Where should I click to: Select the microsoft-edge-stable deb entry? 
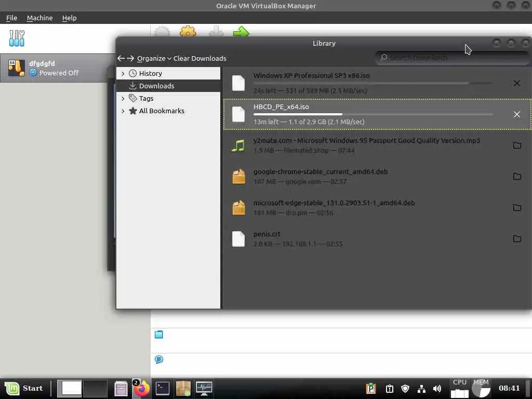pyautogui.click(x=377, y=208)
